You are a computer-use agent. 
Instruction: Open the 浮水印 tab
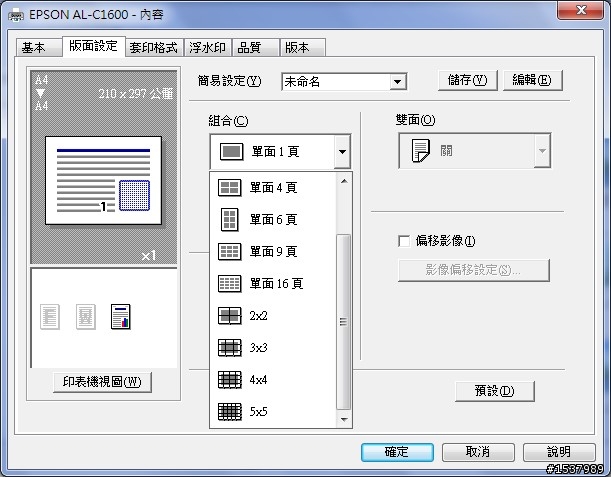[x=208, y=48]
